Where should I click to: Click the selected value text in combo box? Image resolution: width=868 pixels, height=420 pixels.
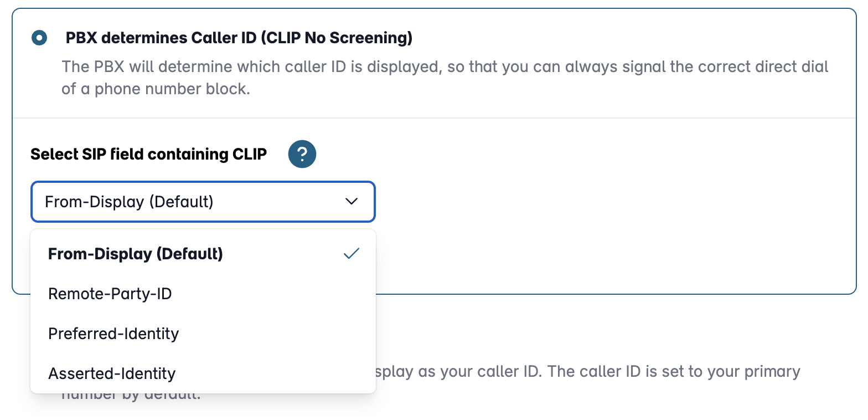tap(129, 202)
